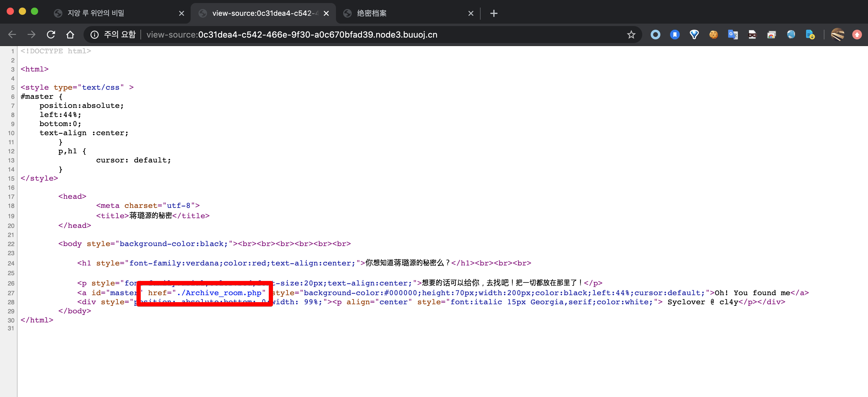868x397 pixels.
Task: Click the ./Archive_room.php link in source
Action: tap(219, 293)
